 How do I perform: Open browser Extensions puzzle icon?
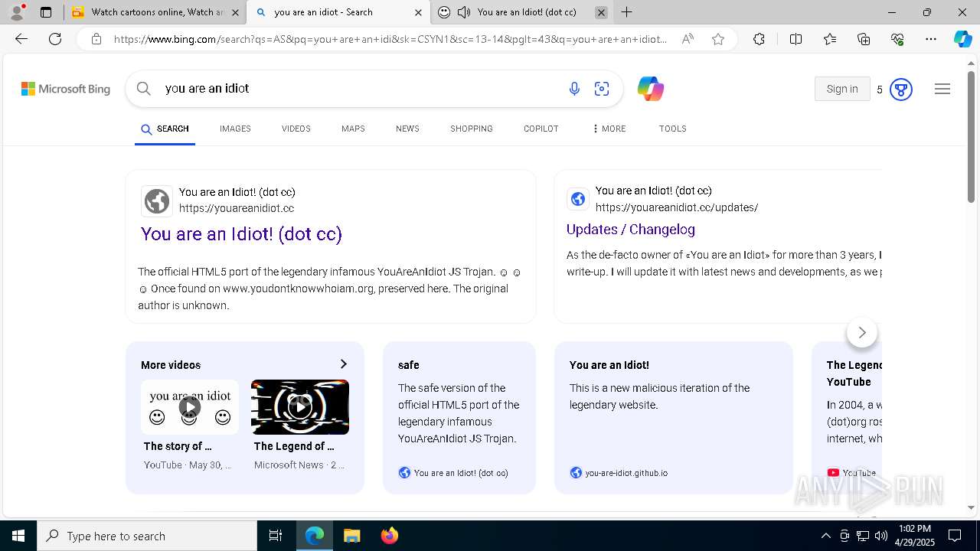point(759,39)
